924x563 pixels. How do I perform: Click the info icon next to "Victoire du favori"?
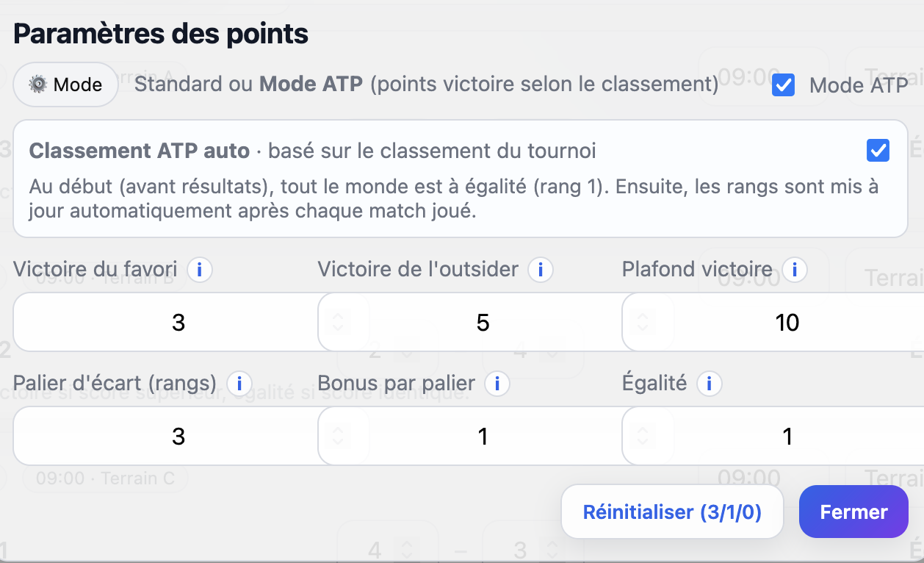pyautogui.click(x=198, y=270)
